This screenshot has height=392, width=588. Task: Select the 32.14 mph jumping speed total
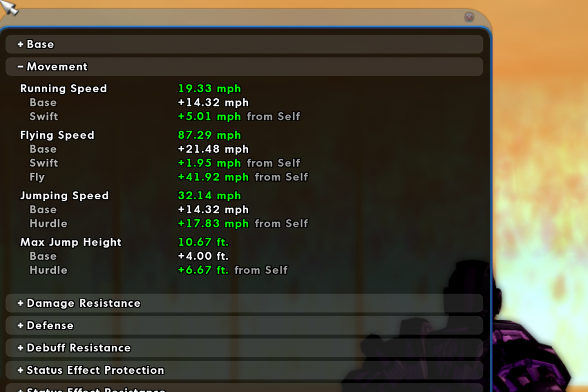(x=209, y=196)
